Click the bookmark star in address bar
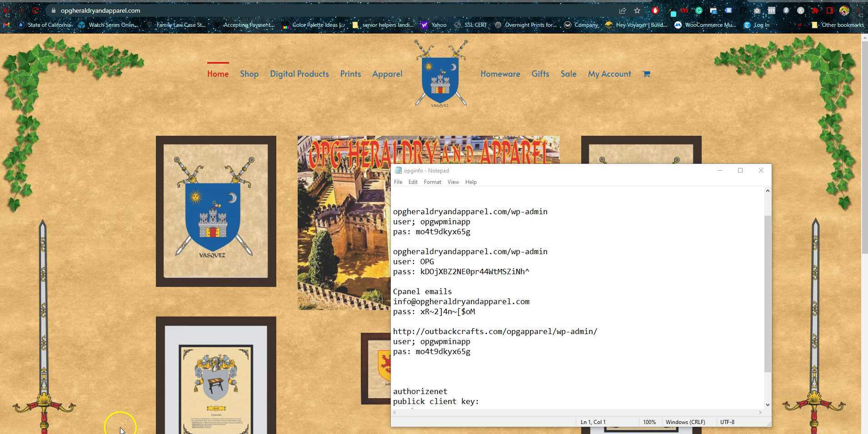The height and width of the screenshot is (434, 868). point(637,10)
